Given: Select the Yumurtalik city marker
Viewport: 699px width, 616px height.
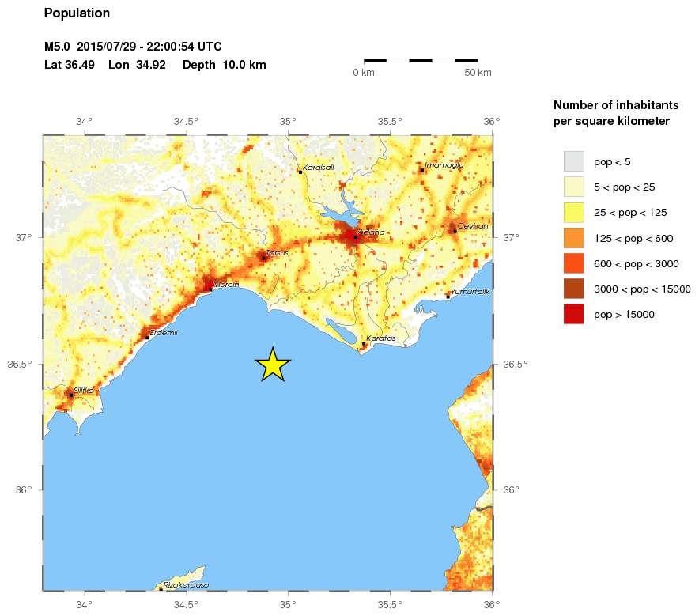Looking at the screenshot, I should click(x=448, y=297).
